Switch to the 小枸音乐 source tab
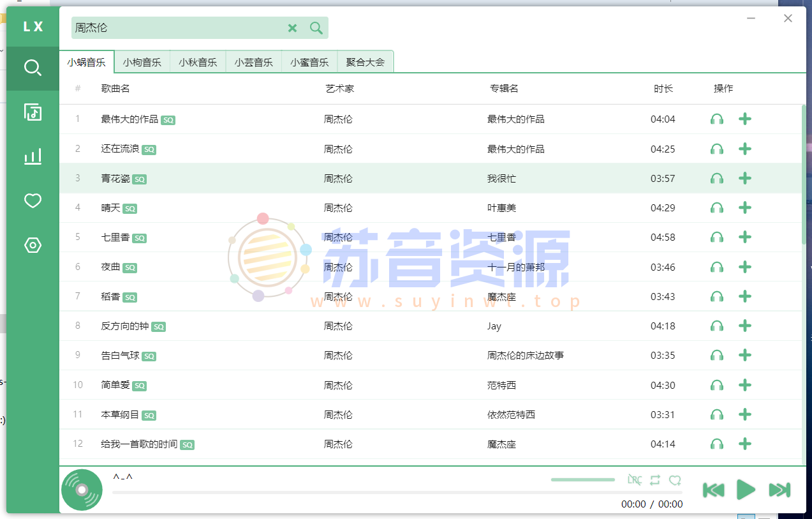This screenshot has width=812, height=519. (x=142, y=61)
